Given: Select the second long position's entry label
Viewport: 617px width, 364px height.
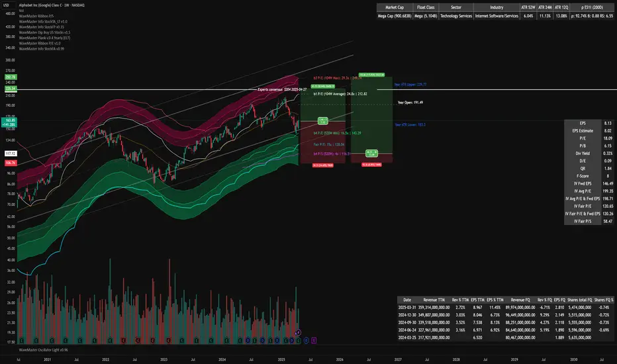Looking at the screenshot, I should (372, 154).
